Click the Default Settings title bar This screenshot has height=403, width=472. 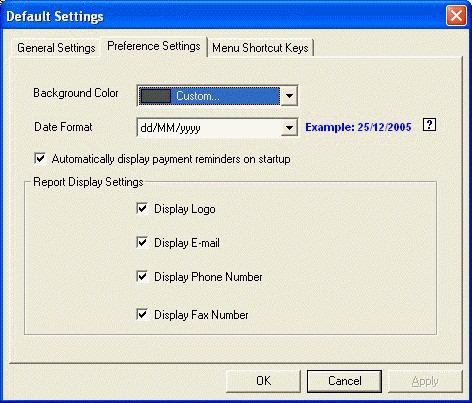pyautogui.click(x=223, y=16)
